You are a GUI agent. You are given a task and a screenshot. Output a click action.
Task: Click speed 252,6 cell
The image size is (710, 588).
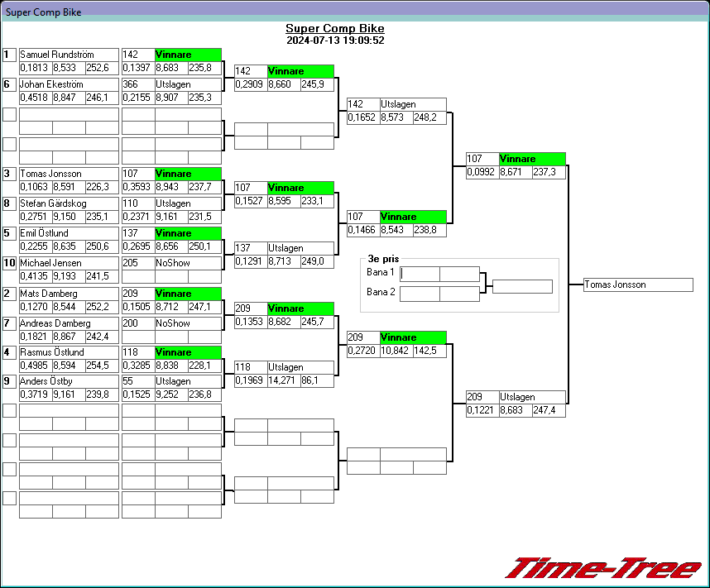(x=102, y=68)
